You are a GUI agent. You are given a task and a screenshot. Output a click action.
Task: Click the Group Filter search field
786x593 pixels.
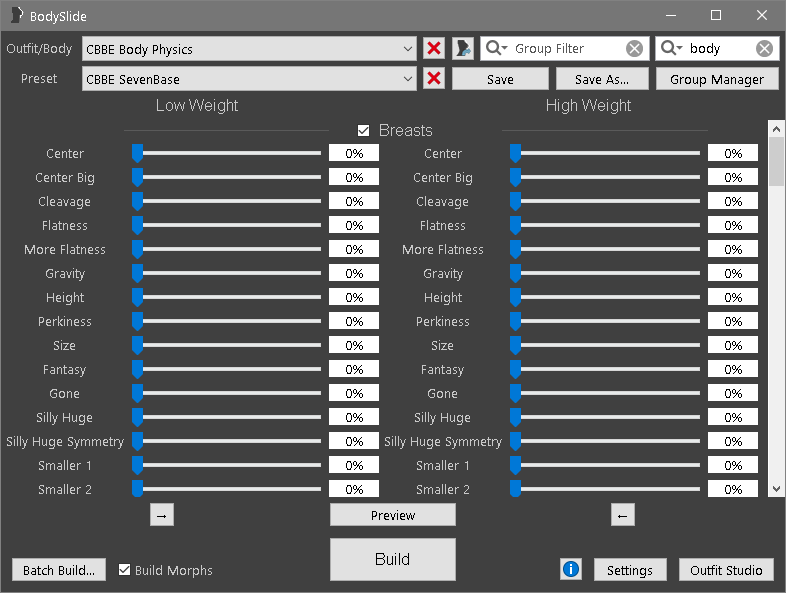pyautogui.click(x=565, y=49)
